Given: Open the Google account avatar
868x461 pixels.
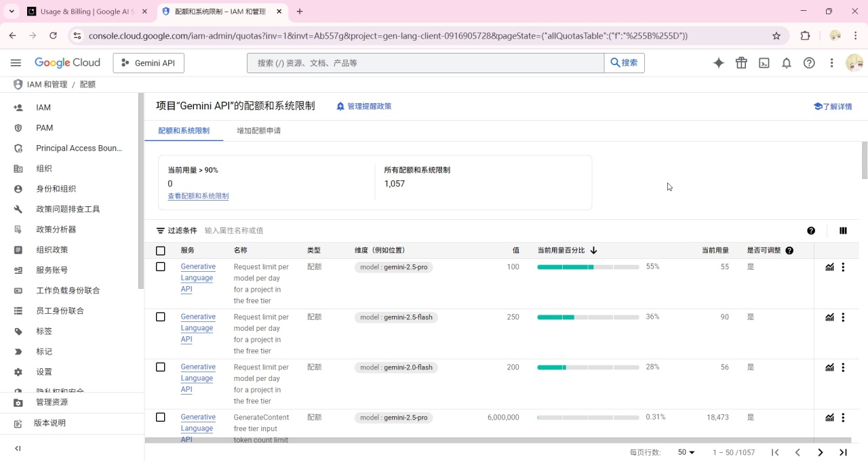Looking at the screenshot, I should click(854, 63).
